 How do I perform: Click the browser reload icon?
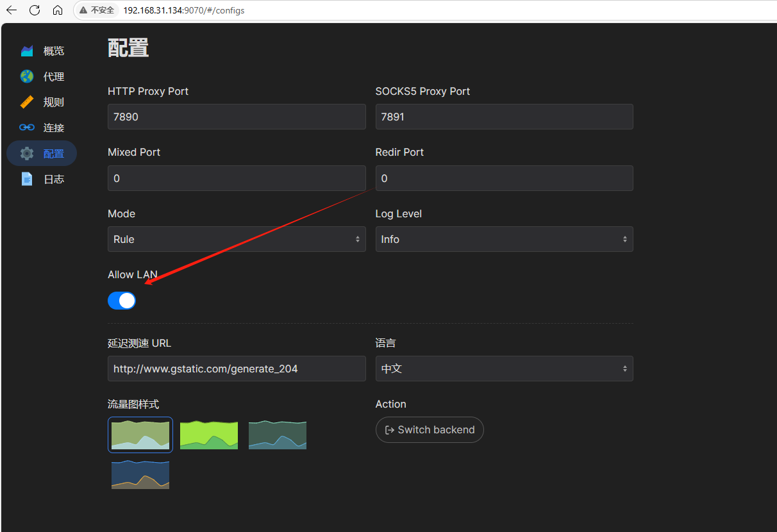click(35, 10)
